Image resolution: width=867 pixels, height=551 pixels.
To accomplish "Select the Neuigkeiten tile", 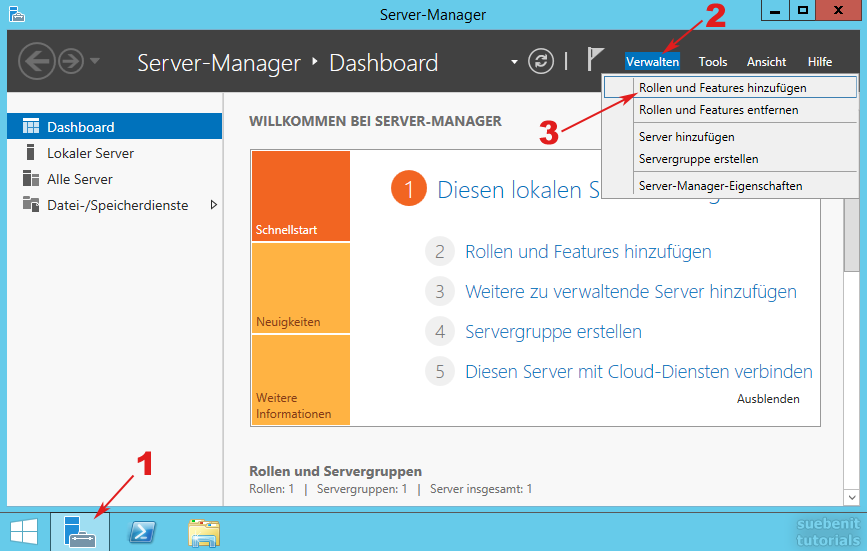I will pyautogui.click(x=301, y=288).
